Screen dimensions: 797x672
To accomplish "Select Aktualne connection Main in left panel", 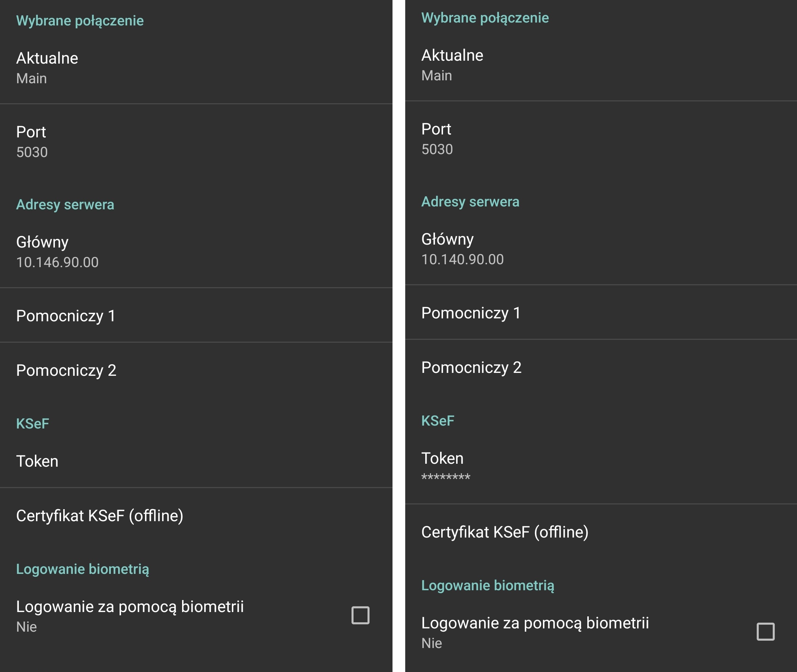I will [x=47, y=68].
